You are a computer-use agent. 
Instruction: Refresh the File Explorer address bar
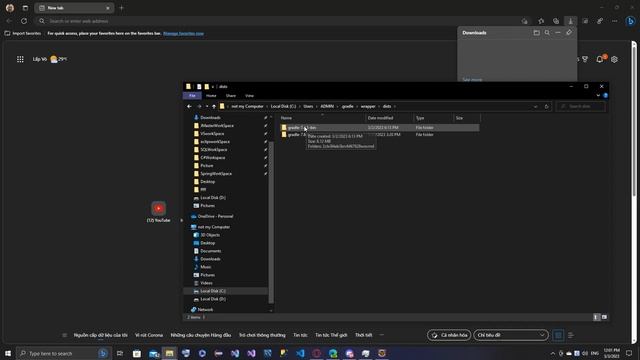[547, 107]
